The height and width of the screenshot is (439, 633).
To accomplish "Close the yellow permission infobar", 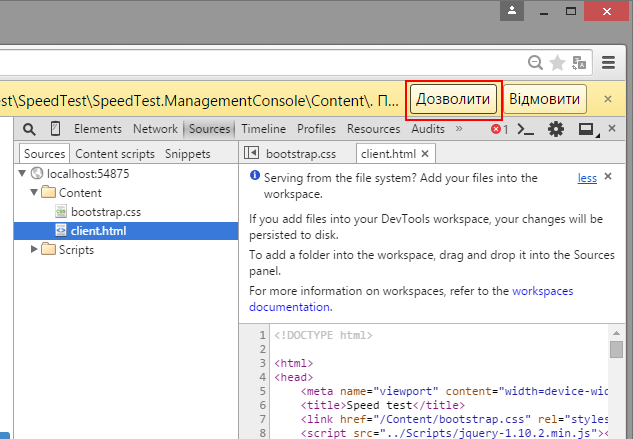I will [608, 99].
